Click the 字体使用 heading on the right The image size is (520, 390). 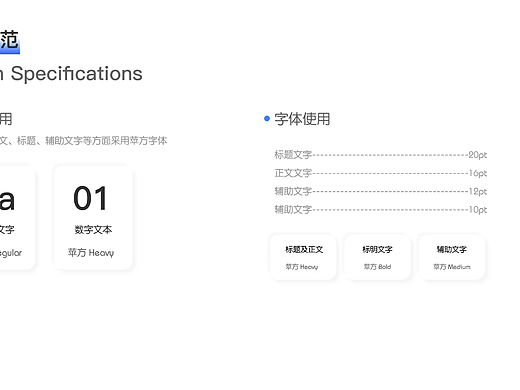tap(302, 119)
